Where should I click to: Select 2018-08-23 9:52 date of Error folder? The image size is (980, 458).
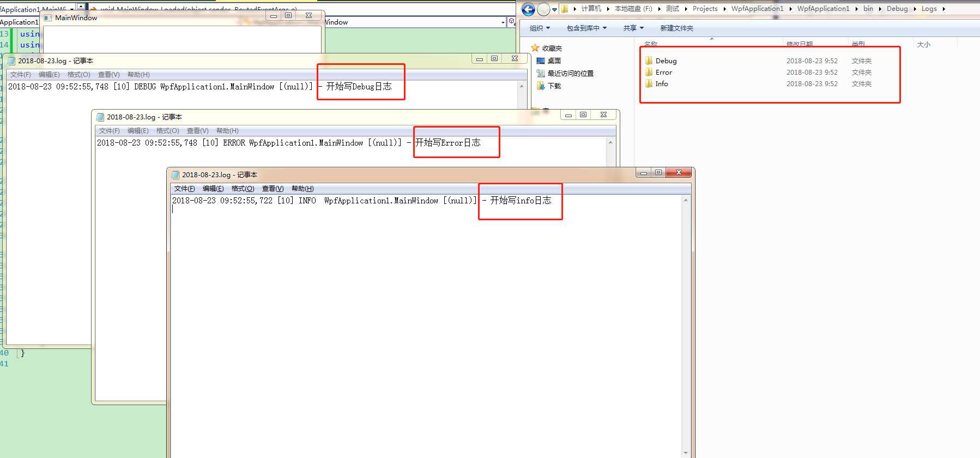[x=812, y=72]
